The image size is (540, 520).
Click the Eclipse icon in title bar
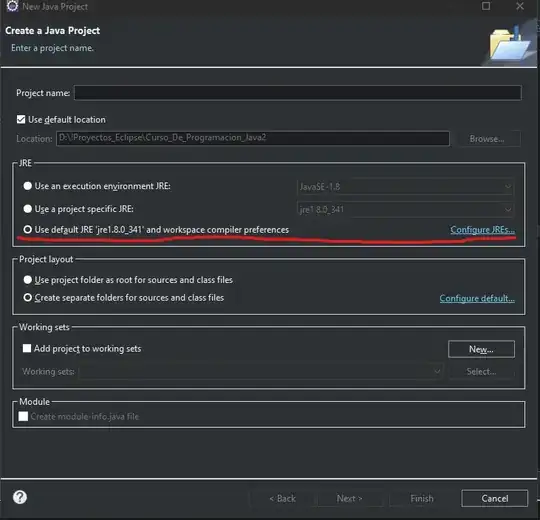(12, 6)
